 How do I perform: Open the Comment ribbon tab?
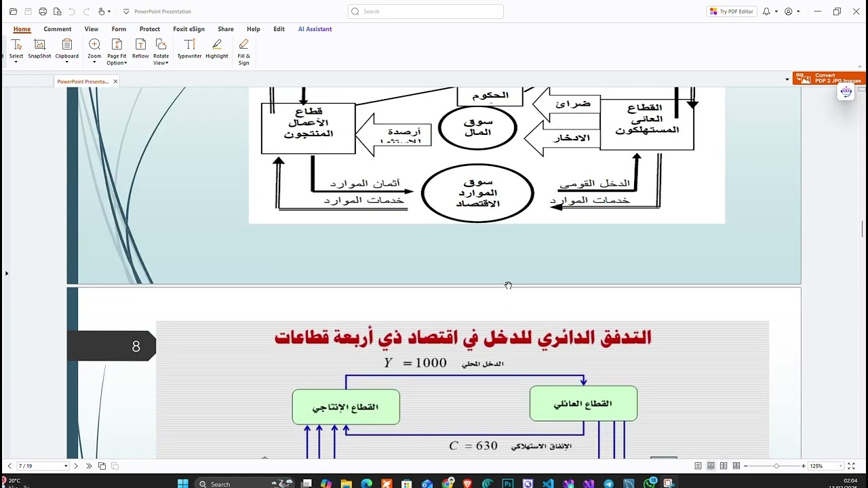pos(58,29)
